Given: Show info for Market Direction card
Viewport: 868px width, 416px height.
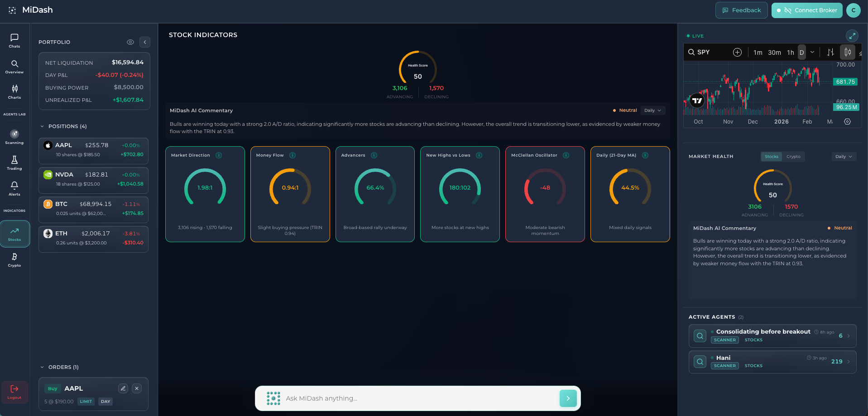Looking at the screenshot, I should (219, 155).
